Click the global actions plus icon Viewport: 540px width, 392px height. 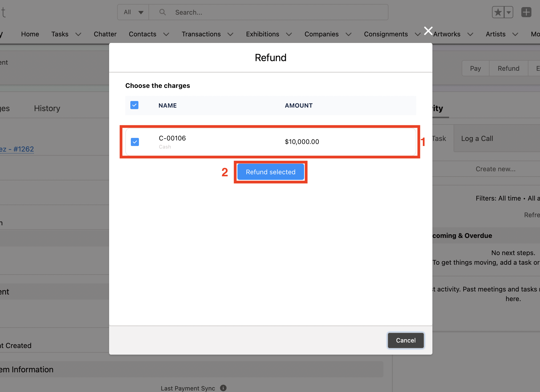click(x=526, y=12)
